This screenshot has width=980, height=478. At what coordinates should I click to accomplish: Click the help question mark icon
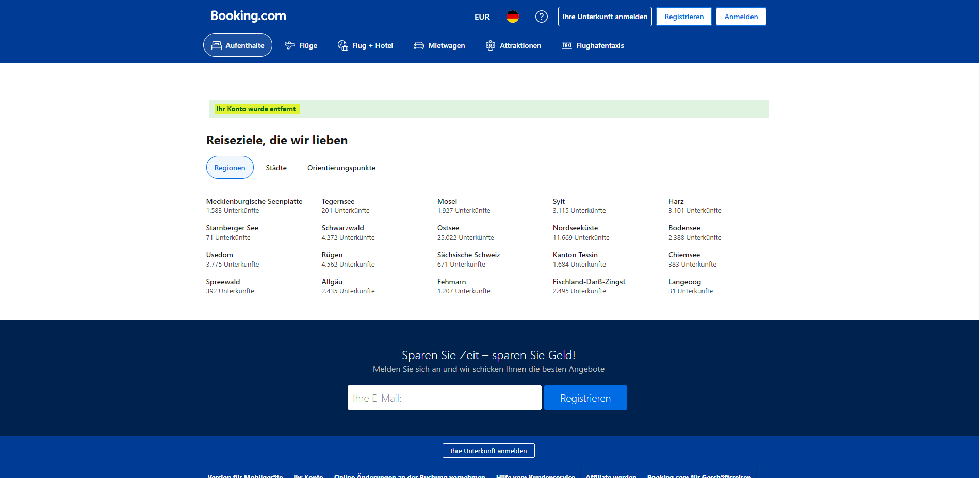tap(541, 17)
